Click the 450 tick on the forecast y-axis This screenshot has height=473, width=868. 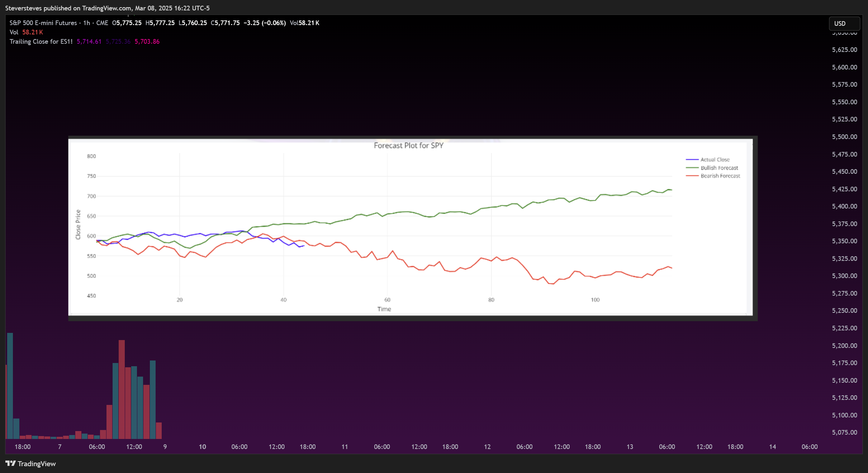coord(91,296)
